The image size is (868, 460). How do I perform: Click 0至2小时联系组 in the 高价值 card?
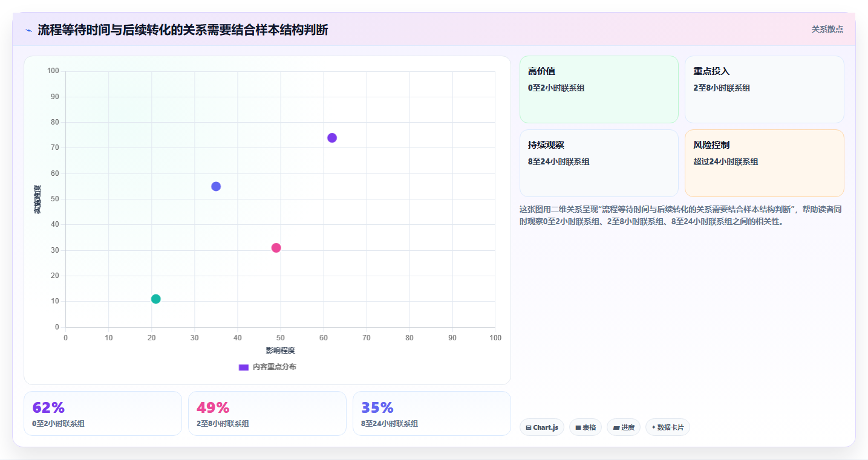pos(556,88)
